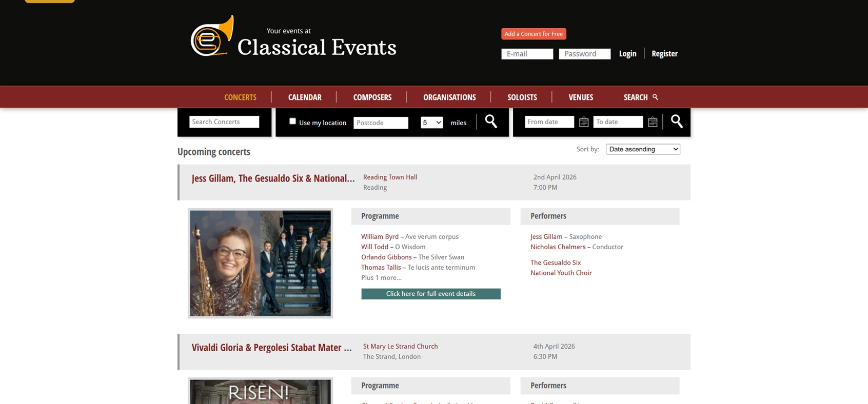Navigate to the VENUES section
The height and width of the screenshot is (404, 868).
pos(580,97)
